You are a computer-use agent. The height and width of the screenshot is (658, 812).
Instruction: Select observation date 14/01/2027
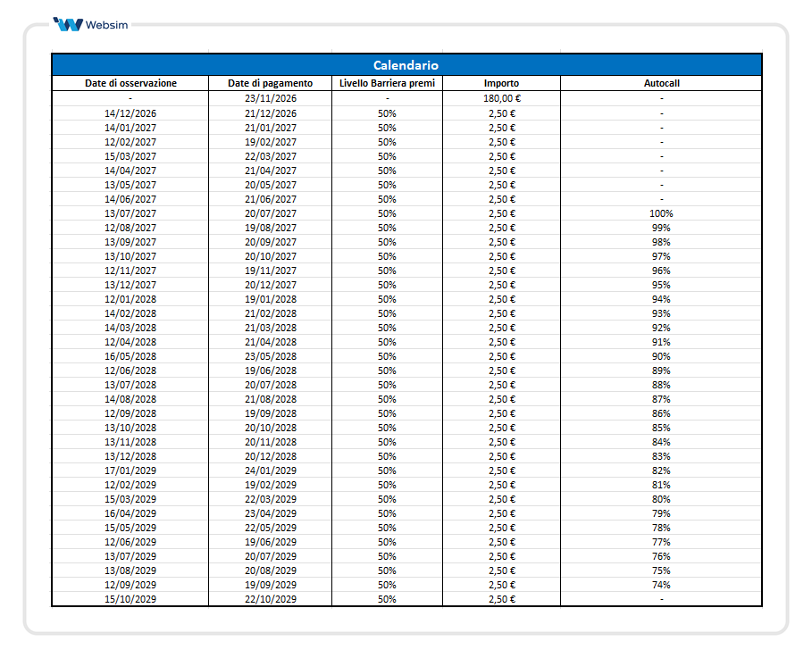[130, 128]
